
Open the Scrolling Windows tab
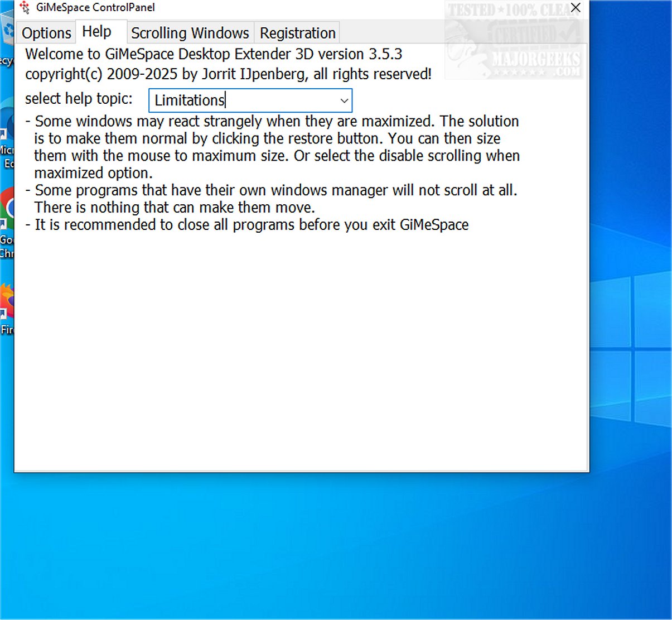[190, 33]
